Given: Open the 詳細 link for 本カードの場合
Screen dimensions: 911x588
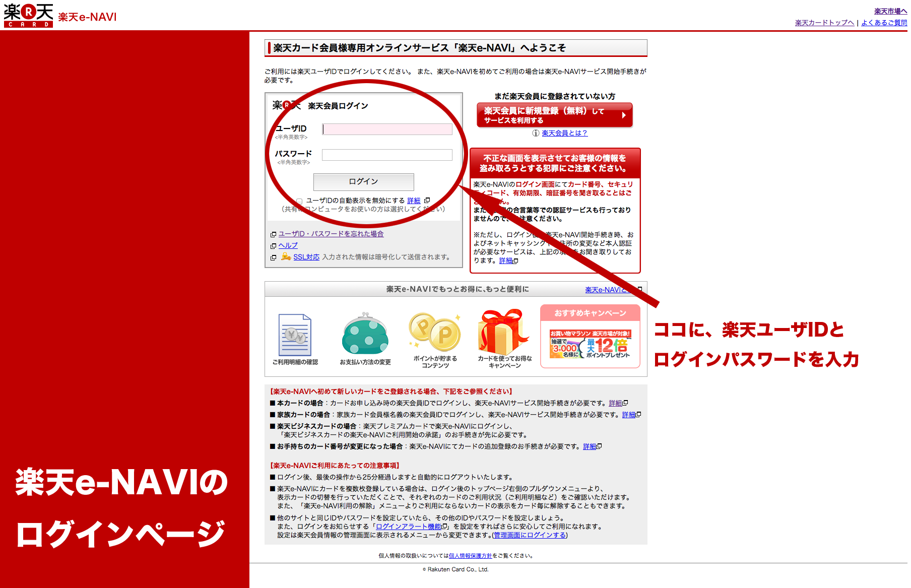Looking at the screenshot, I should coord(615,403).
